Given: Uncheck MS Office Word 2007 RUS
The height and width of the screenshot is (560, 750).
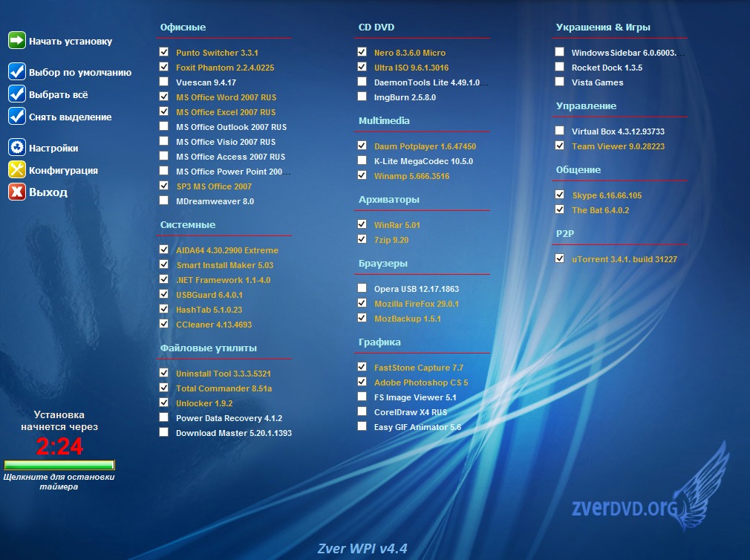Looking at the screenshot, I should [163, 96].
